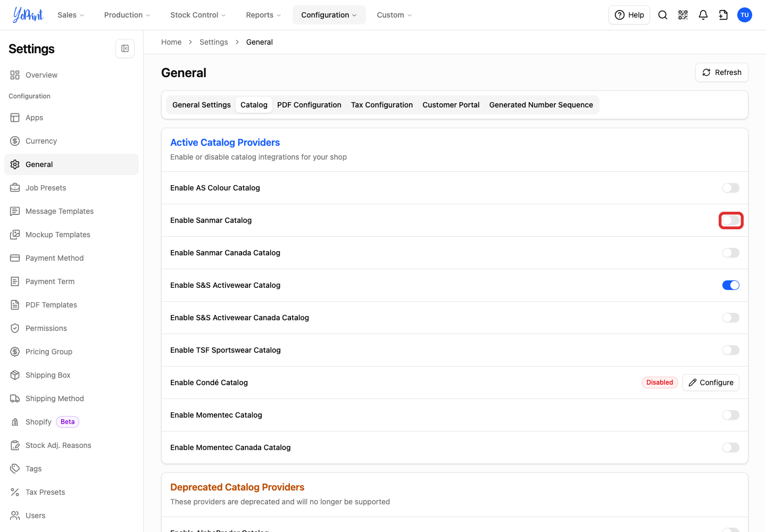Click the Shopify bag icon
The width and height of the screenshot is (766, 532).
click(15, 422)
